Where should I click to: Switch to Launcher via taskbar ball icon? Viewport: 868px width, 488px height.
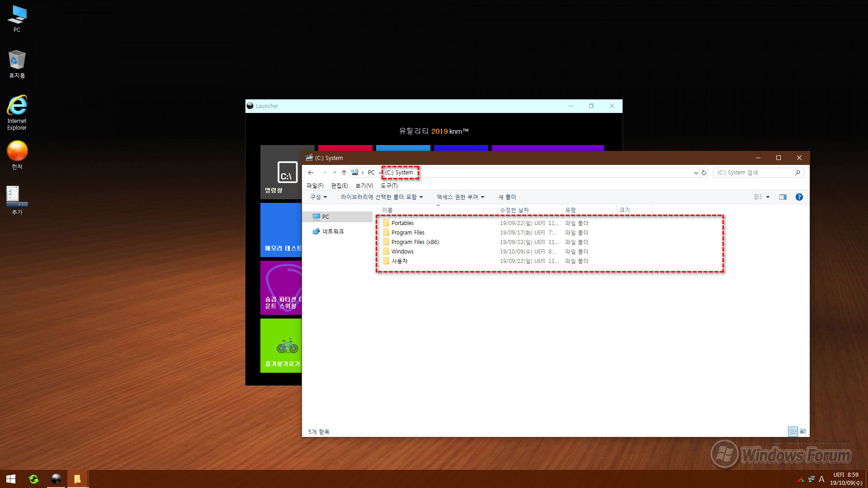(x=56, y=479)
